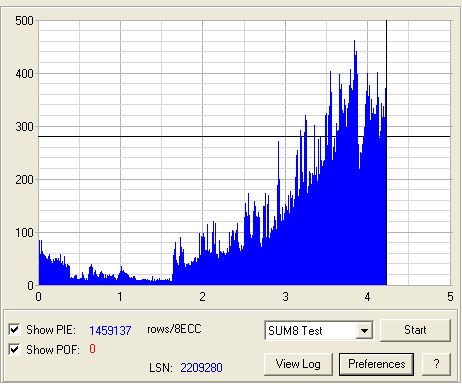Uncheck the Show POF checkbox
The height and width of the screenshot is (384, 462).
pos(14,350)
